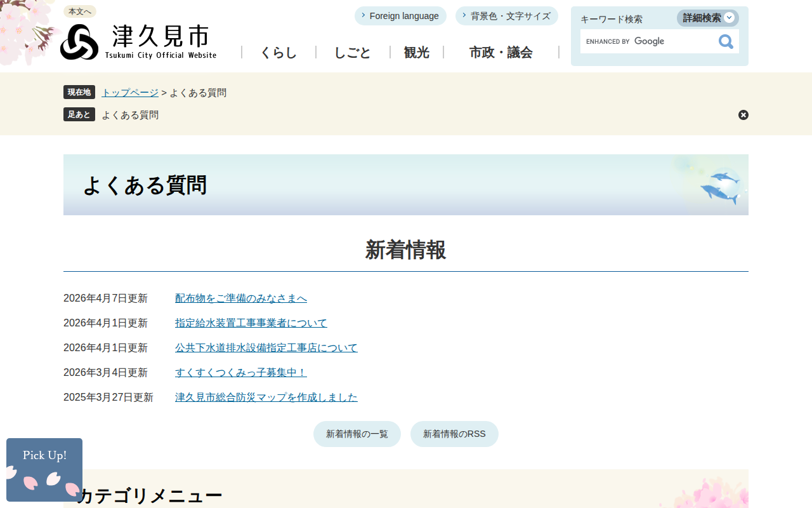The width and height of the screenshot is (812, 508).
Task: Expand 詳細検索 advanced search
Action: (x=708, y=18)
